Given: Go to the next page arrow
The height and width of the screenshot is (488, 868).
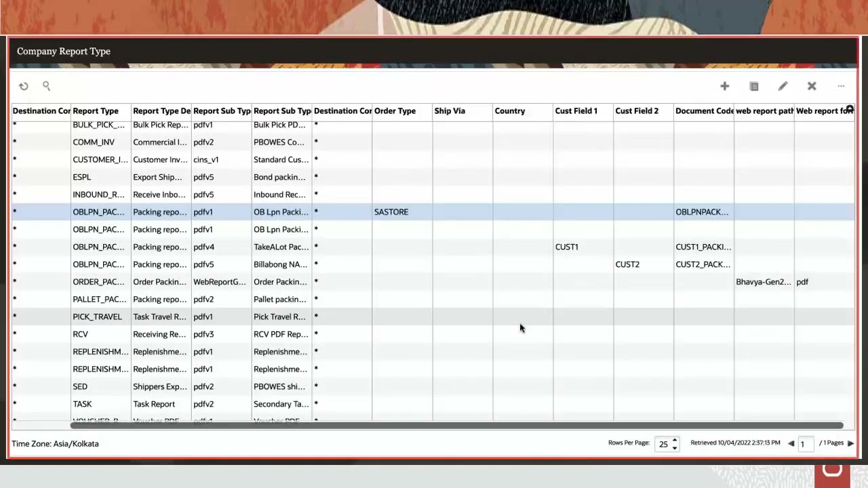Looking at the screenshot, I should 850,443.
